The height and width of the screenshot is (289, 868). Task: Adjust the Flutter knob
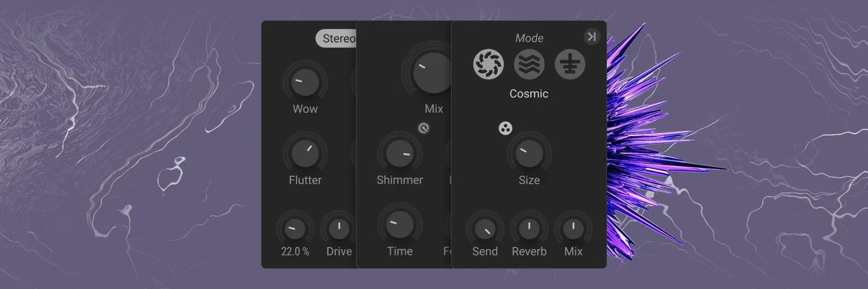point(305,153)
